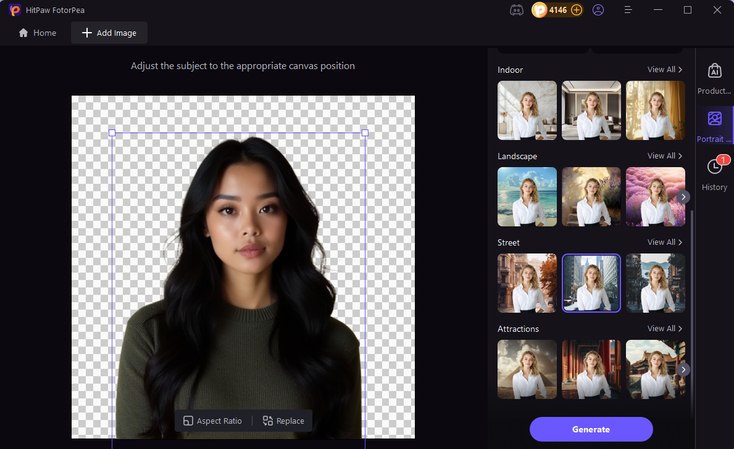Choose the autumn street background thumbnail

coord(527,283)
